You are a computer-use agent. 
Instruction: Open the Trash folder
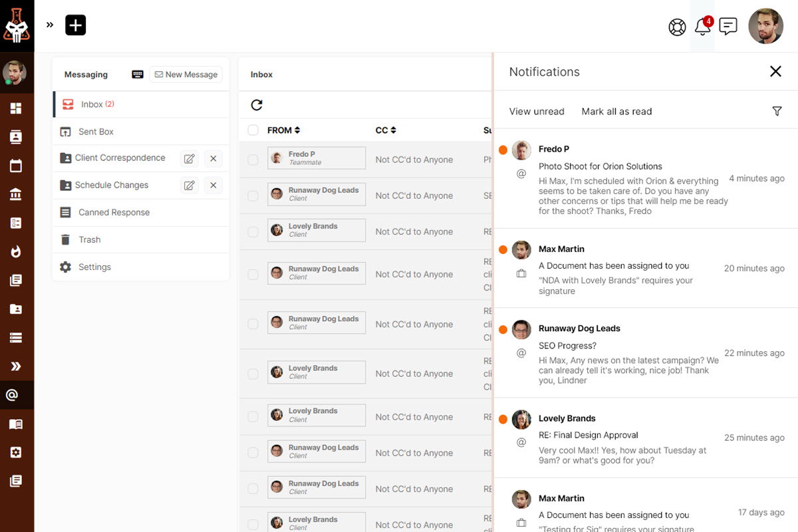tap(141, 240)
